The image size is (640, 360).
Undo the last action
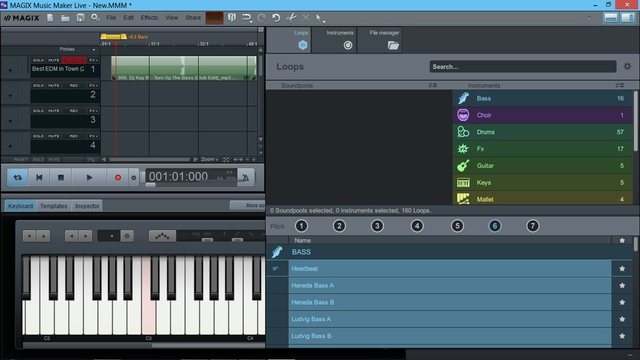point(276,18)
